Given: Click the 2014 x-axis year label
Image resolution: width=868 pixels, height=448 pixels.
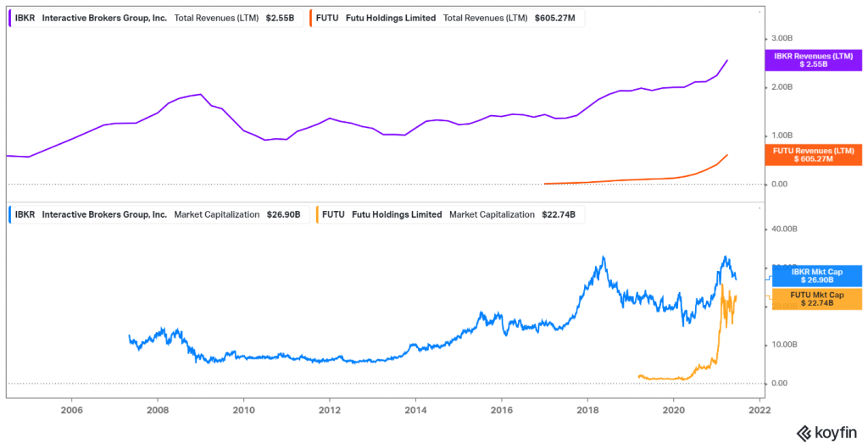Looking at the screenshot, I should pos(415,409).
